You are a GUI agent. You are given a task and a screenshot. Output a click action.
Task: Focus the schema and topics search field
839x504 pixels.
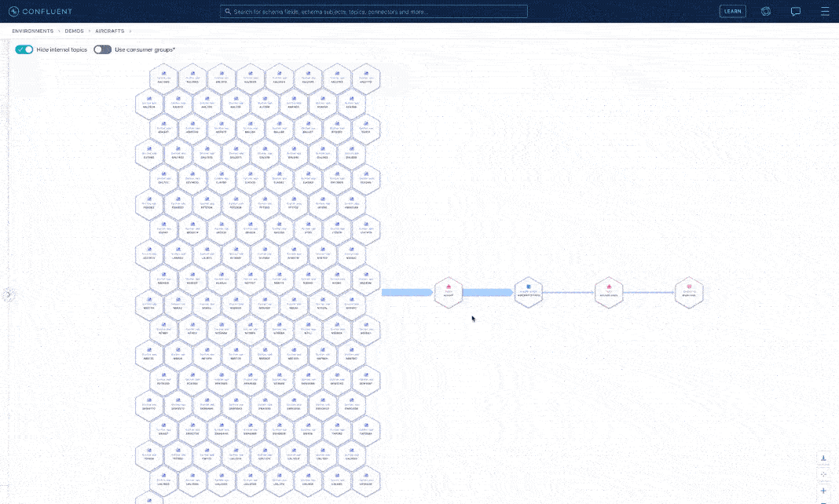tap(373, 11)
